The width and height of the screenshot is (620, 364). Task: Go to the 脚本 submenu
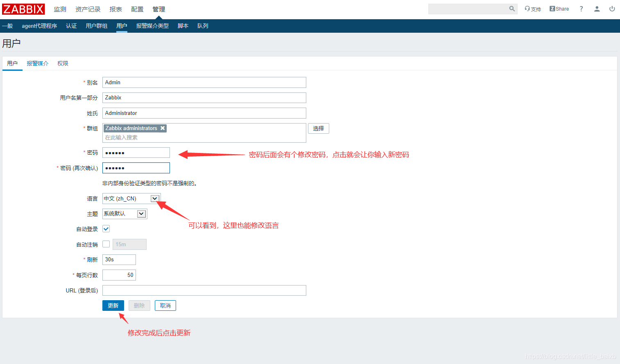pyautogui.click(x=183, y=26)
